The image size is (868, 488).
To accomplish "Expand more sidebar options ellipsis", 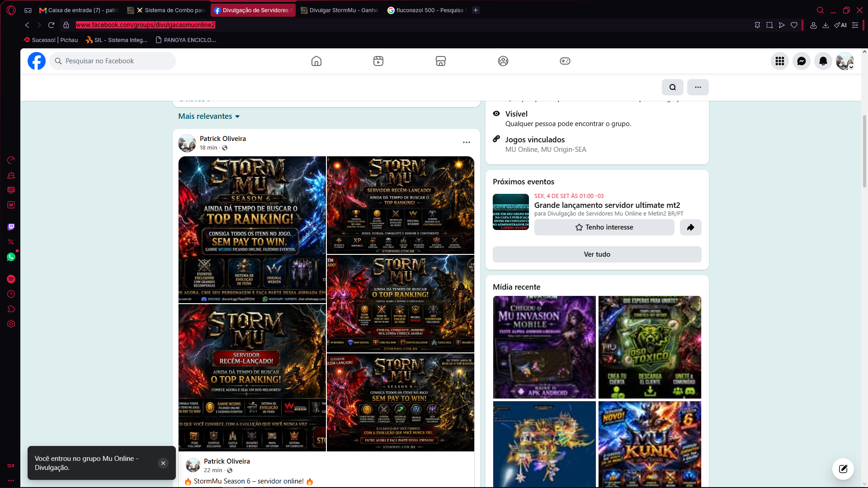I will click(11, 480).
